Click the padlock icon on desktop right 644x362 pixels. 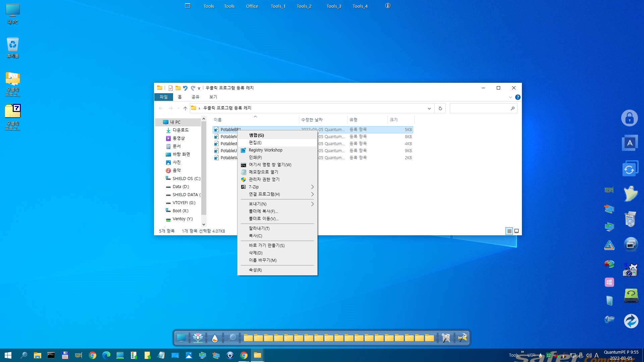(x=629, y=118)
